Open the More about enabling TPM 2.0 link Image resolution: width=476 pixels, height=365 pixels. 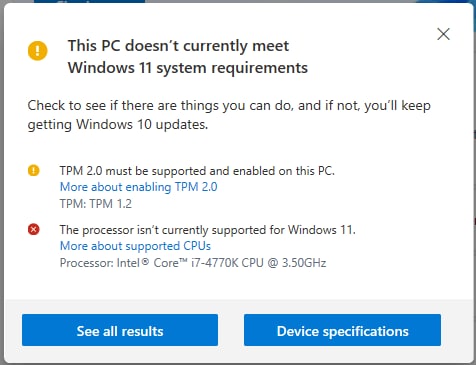tap(139, 187)
